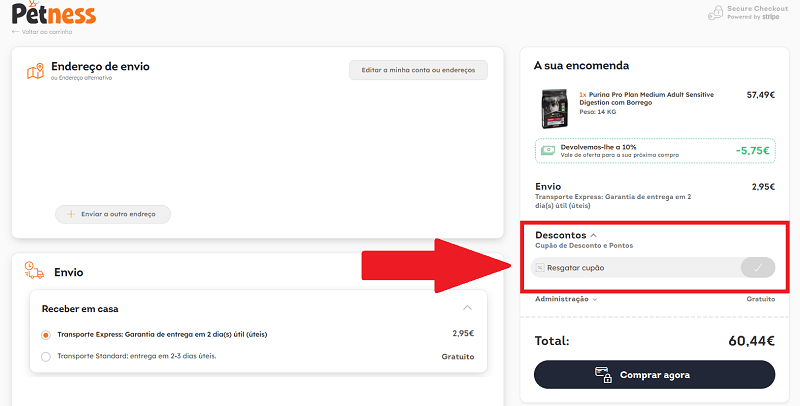
Task: Click the coupon percent icon in field
Action: [x=540, y=268]
